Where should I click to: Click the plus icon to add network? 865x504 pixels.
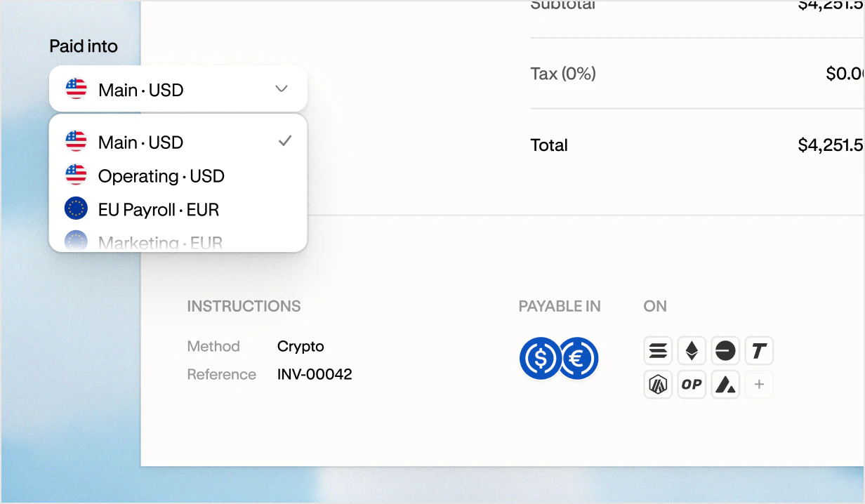(x=759, y=384)
